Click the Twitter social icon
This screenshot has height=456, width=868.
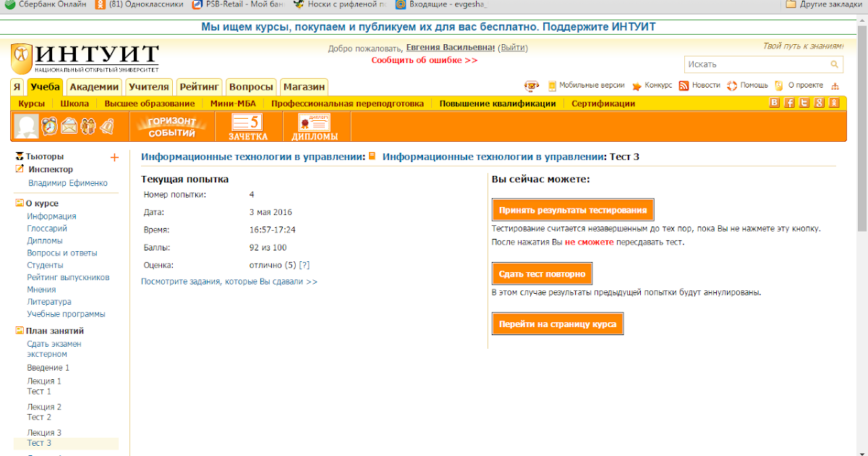point(804,103)
